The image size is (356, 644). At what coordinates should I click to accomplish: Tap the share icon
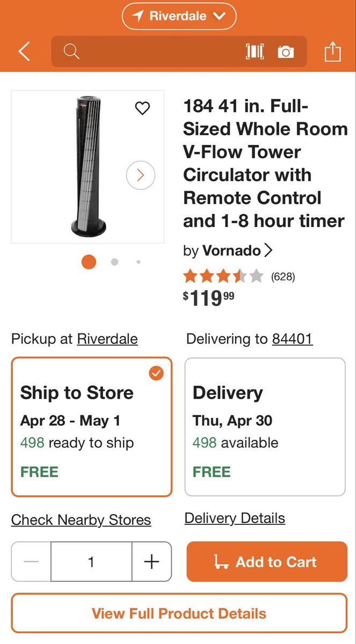coord(332,52)
